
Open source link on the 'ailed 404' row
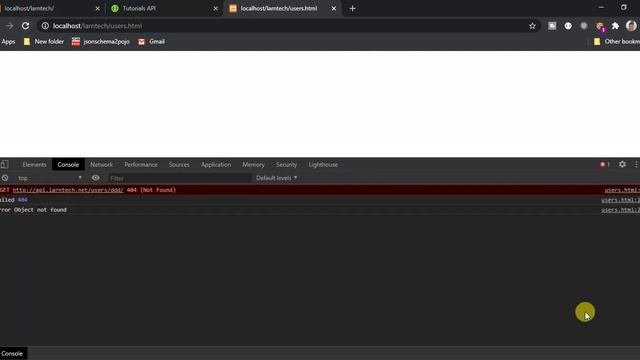click(620, 200)
